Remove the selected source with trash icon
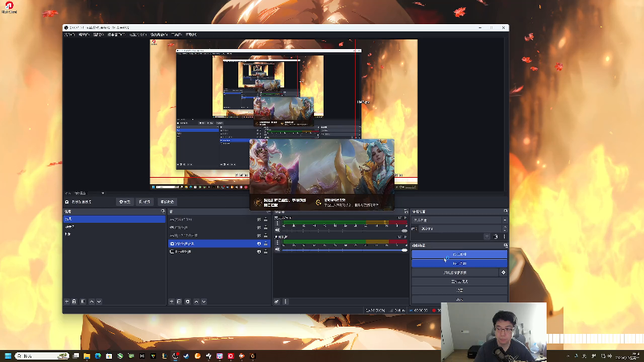 [179, 301]
